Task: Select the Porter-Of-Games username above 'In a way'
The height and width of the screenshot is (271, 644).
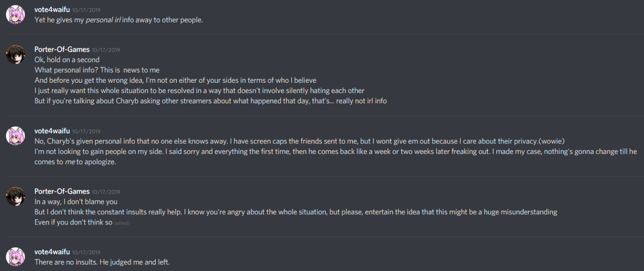Action: [62, 191]
